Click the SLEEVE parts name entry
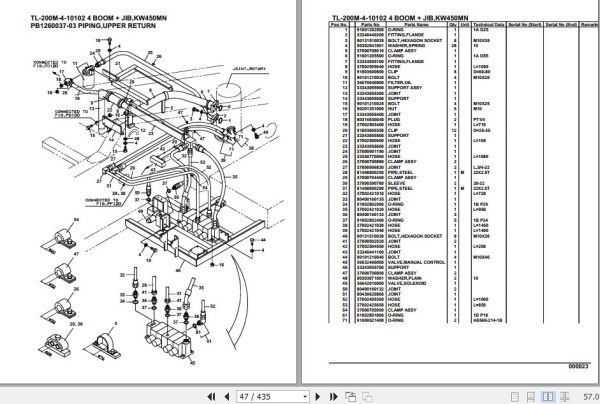Viewport: 600px width, 404px height. (396, 183)
